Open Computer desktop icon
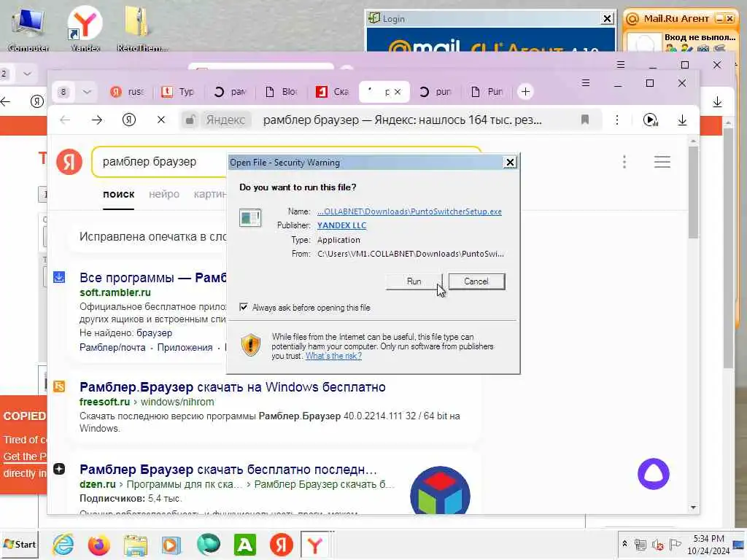This screenshot has height=560, width=747. [28, 28]
